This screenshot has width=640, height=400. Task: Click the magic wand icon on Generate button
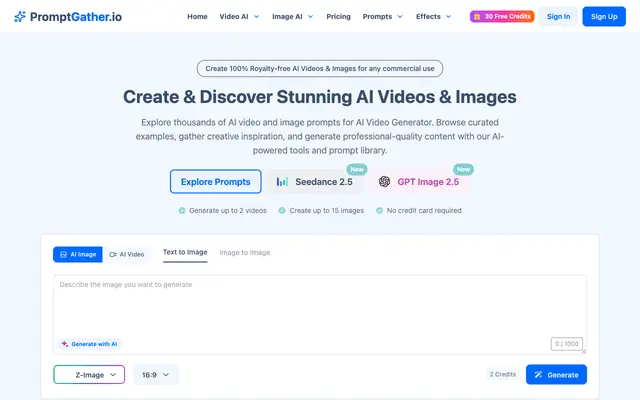tap(538, 375)
